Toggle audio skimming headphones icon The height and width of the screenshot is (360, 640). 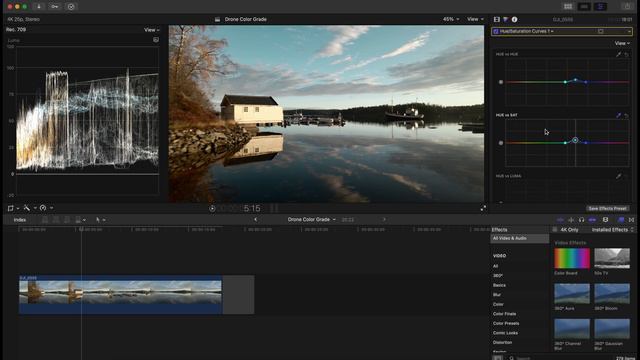coord(582,220)
